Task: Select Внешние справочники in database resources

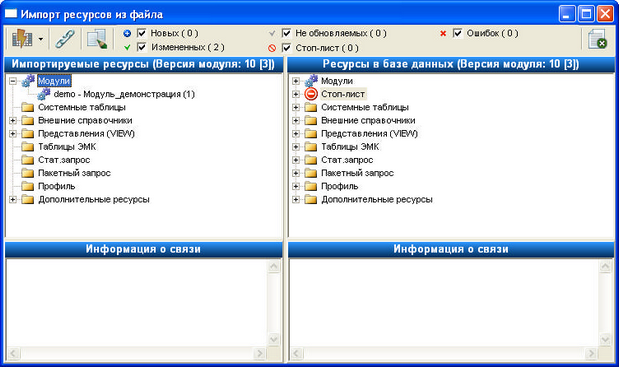Action: (368, 120)
